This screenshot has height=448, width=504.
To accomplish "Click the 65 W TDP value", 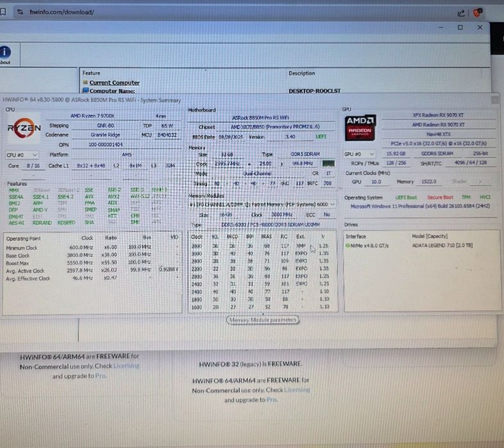I will [167, 126].
